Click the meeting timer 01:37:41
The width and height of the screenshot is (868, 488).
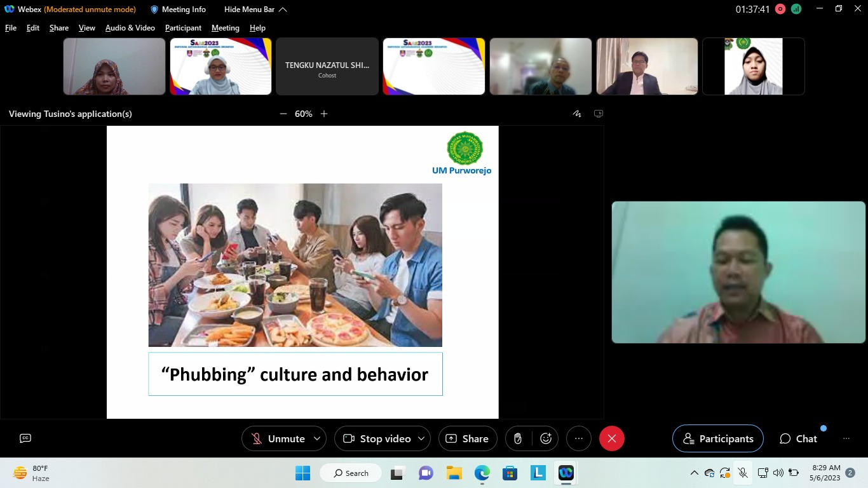tap(753, 10)
